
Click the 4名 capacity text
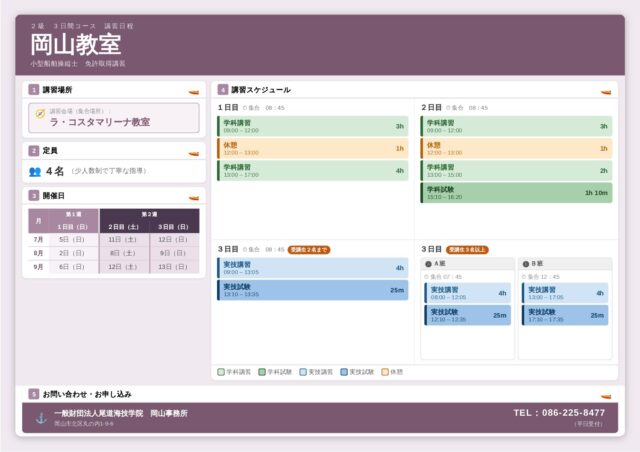click(x=55, y=171)
